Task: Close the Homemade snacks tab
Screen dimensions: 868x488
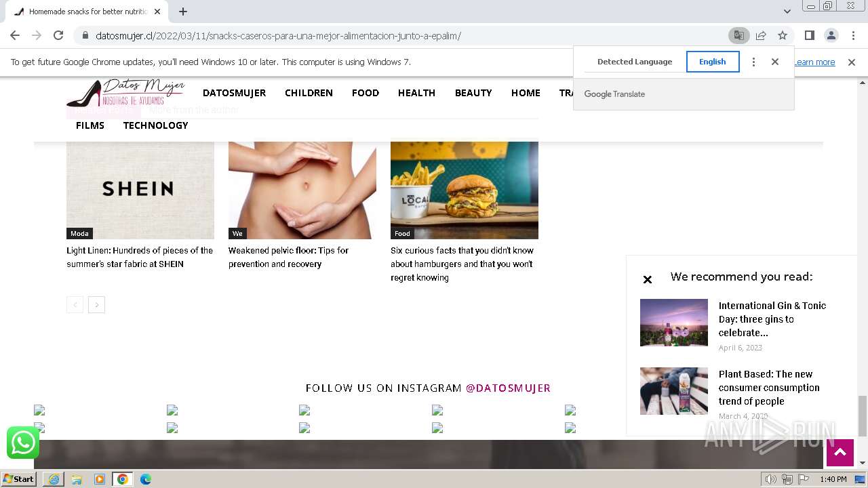Action: [x=157, y=12]
